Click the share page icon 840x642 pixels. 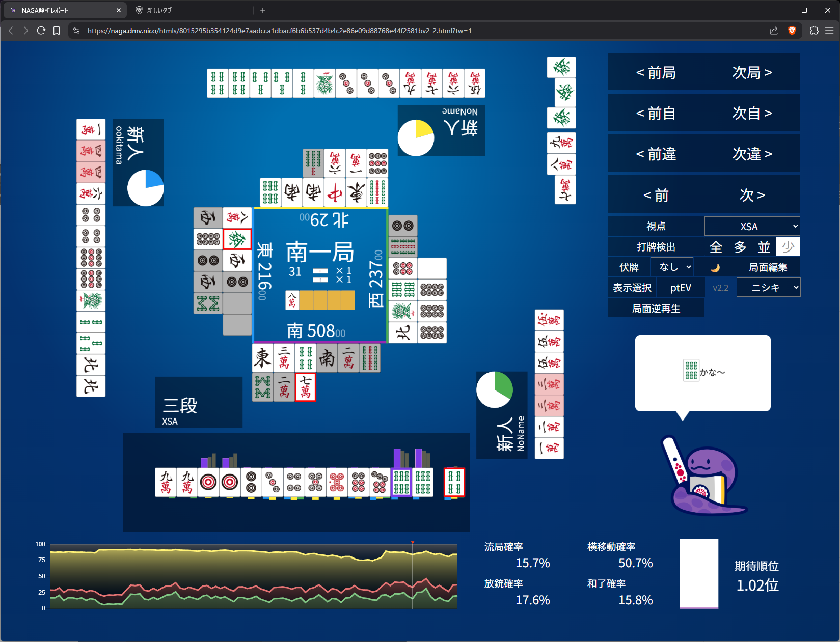pyautogui.click(x=773, y=31)
